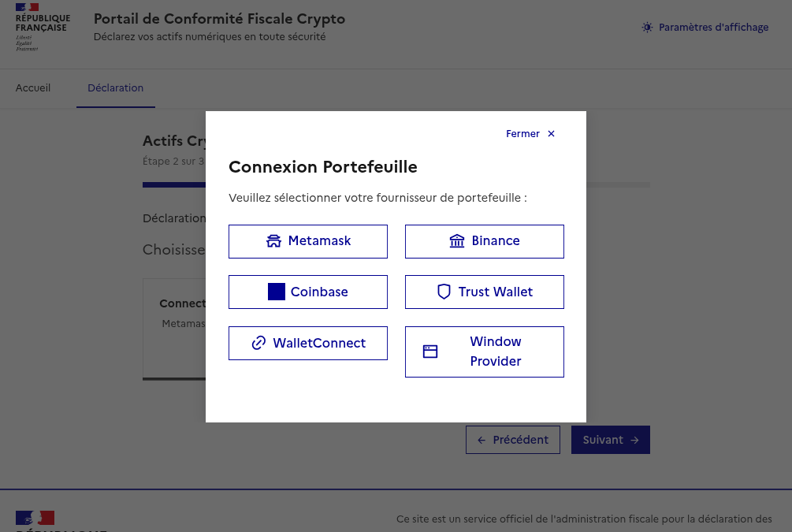Image resolution: width=792 pixels, height=532 pixels.
Task: Choose the Window Provider option
Action: pos(496,352)
